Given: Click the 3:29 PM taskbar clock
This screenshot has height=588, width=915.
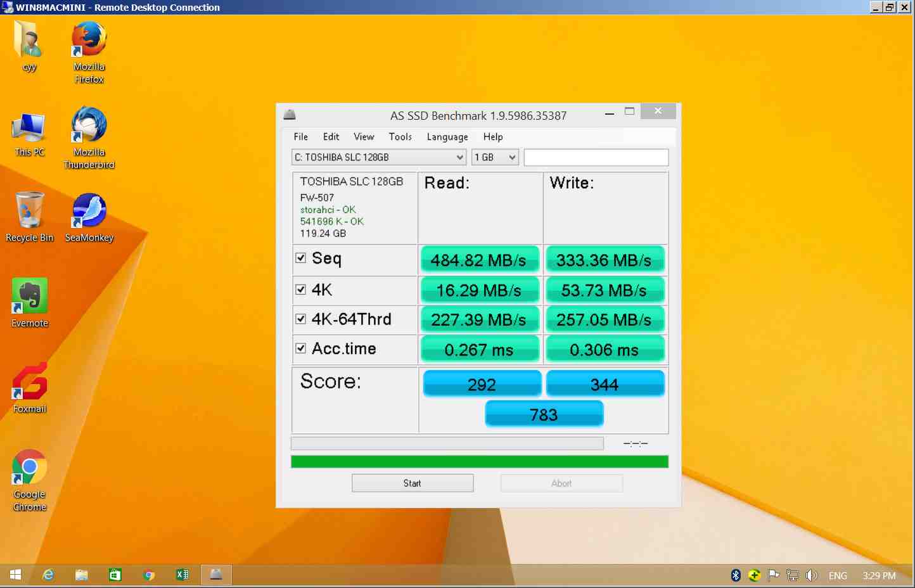Looking at the screenshot, I should click(x=879, y=575).
